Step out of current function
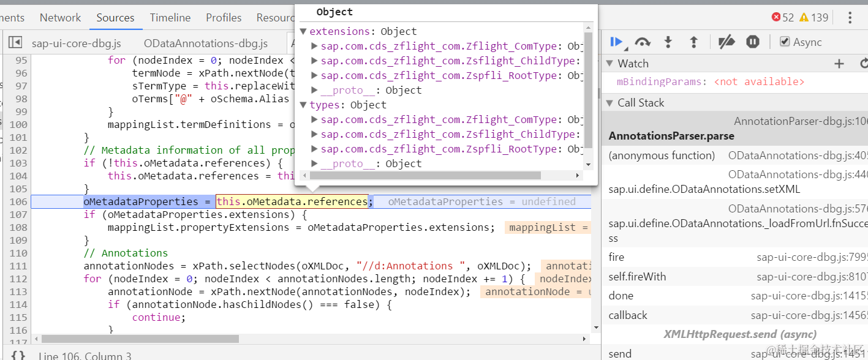This screenshot has width=868, height=360. [x=694, y=42]
